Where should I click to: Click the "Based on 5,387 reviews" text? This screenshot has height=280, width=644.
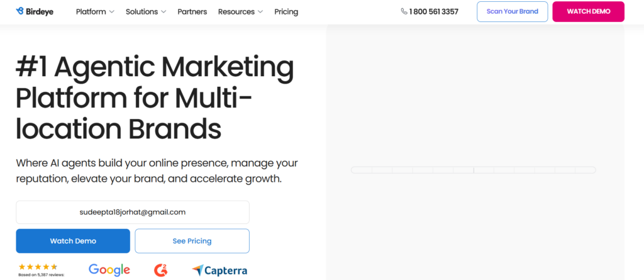42,275
